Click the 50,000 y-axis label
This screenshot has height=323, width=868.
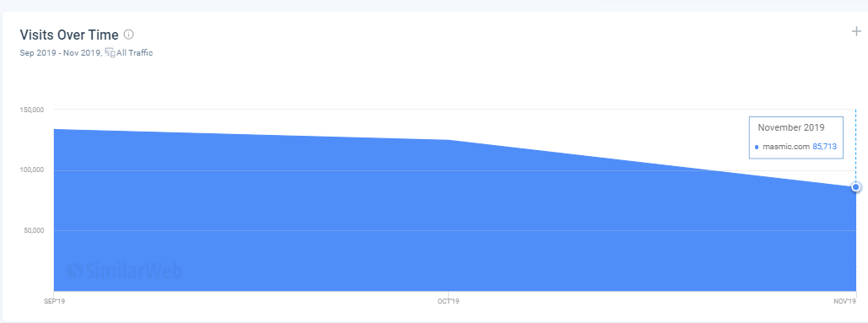[33, 230]
